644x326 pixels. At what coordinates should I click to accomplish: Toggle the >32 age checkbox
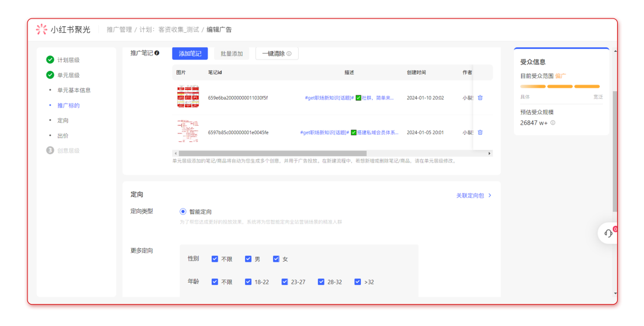[358, 282]
